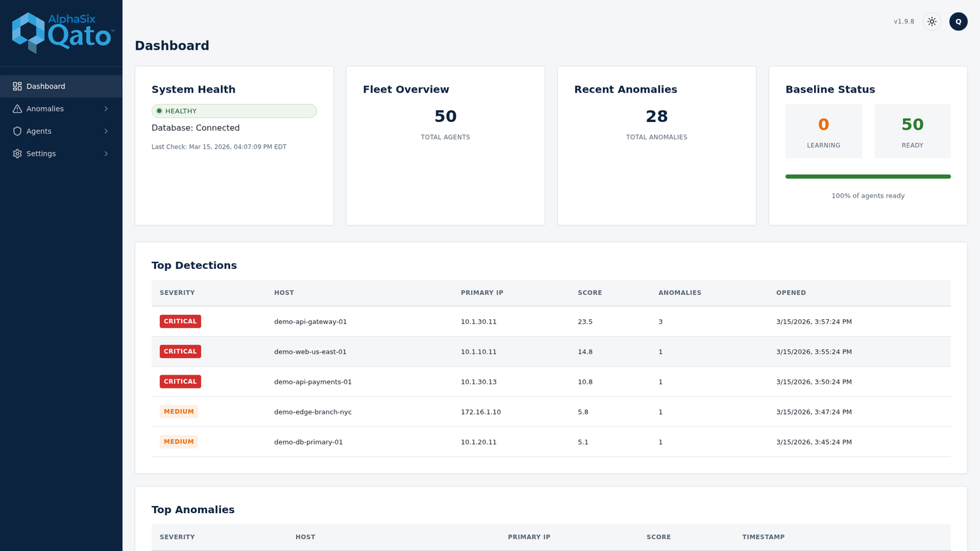Click the green agents-ready progress bar
The height and width of the screenshot is (551, 980).
tap(868, 176)
